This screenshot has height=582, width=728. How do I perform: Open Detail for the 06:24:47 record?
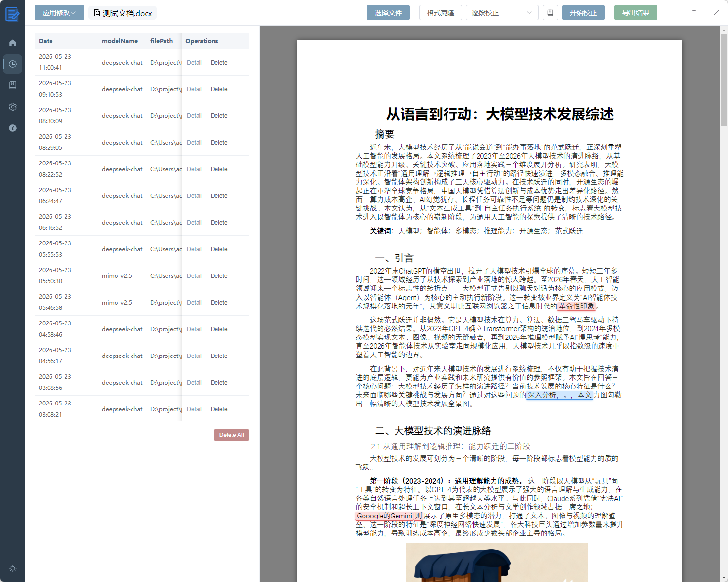point(194,196)
